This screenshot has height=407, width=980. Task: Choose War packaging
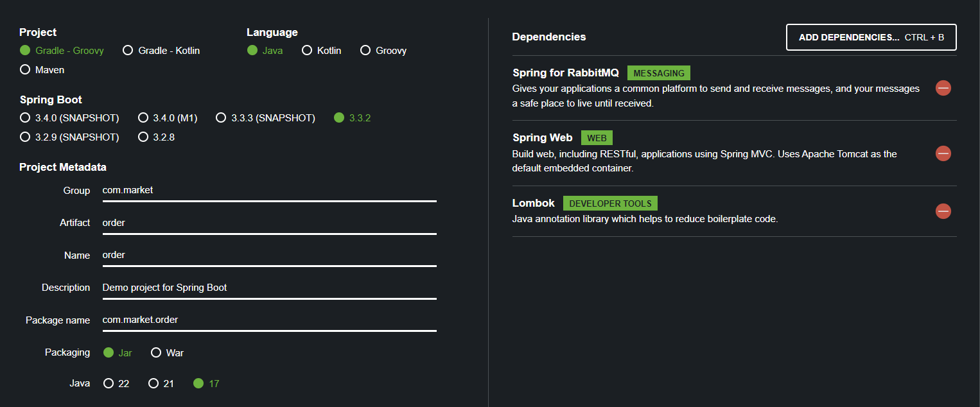(x=167, y=352)
